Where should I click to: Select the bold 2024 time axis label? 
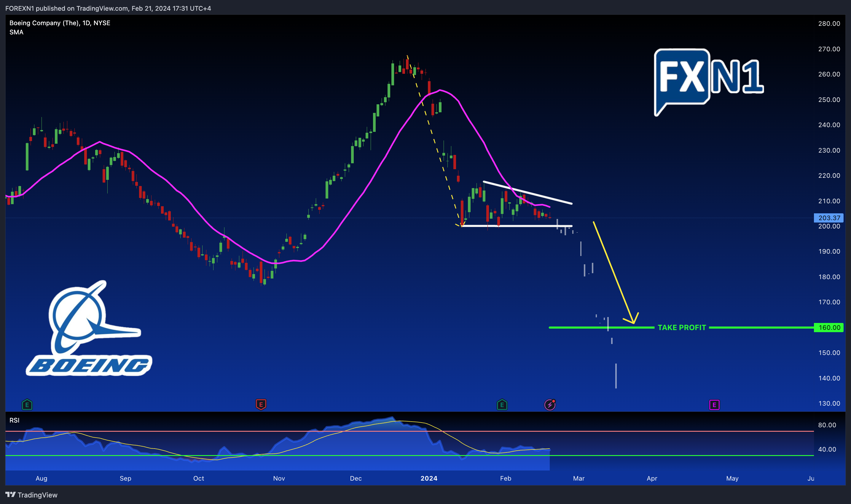coord(429,478)
